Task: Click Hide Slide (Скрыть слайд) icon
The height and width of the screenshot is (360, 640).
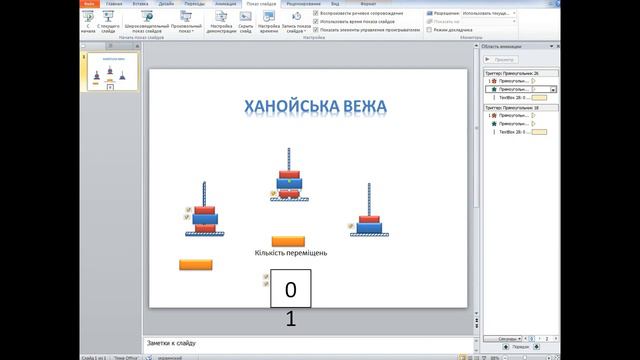Action: coord(245,17)
